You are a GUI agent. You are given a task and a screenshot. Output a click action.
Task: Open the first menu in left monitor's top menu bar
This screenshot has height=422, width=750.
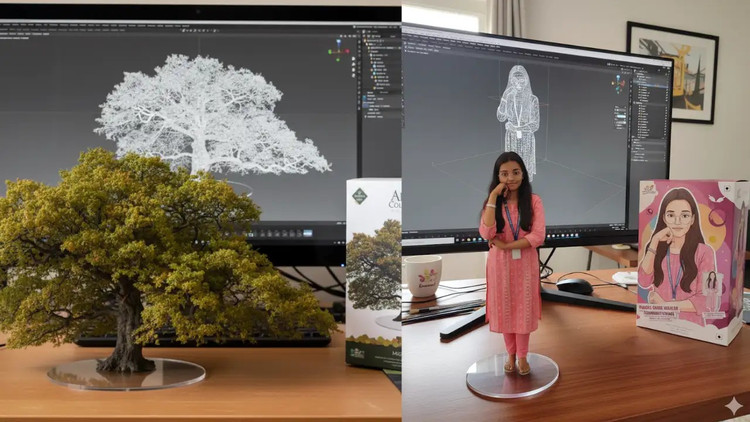pyautogui.click(x=5, y=27)
